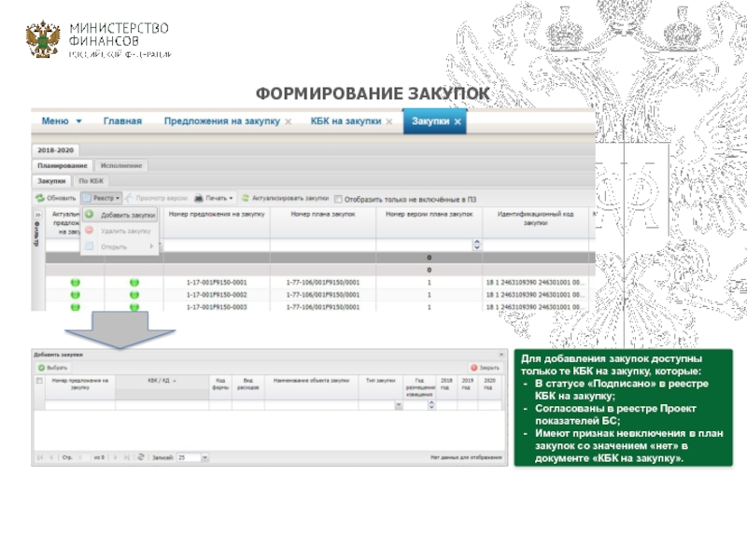Click the Год размещения извещения filter spinner

click(x=431, y=405)
